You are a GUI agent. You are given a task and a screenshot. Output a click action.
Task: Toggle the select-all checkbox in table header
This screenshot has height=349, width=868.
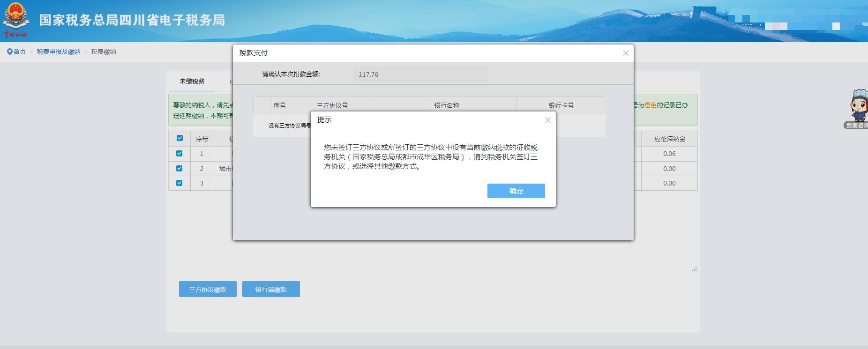click(x=180, y=138)
